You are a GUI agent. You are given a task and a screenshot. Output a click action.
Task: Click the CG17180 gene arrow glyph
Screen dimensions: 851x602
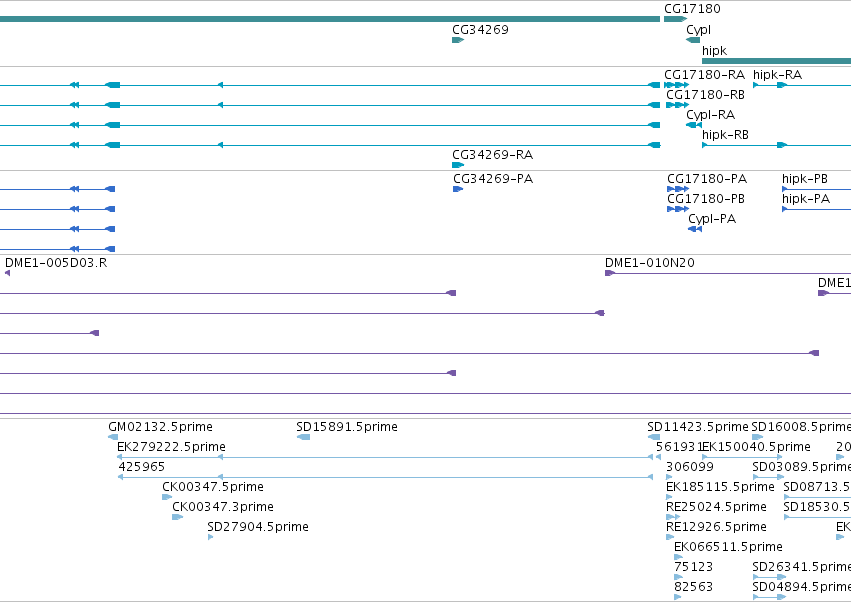coord(676,19)
